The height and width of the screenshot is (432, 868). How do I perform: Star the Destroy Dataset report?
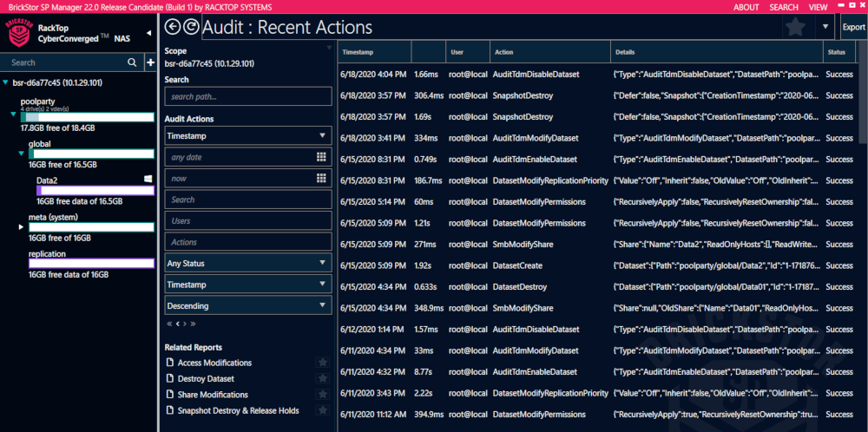tap(322, 379)
